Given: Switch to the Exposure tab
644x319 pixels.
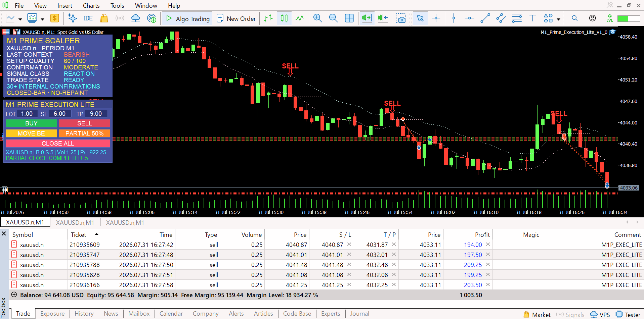Looking at the screenshot, I should tap(52, 314).
